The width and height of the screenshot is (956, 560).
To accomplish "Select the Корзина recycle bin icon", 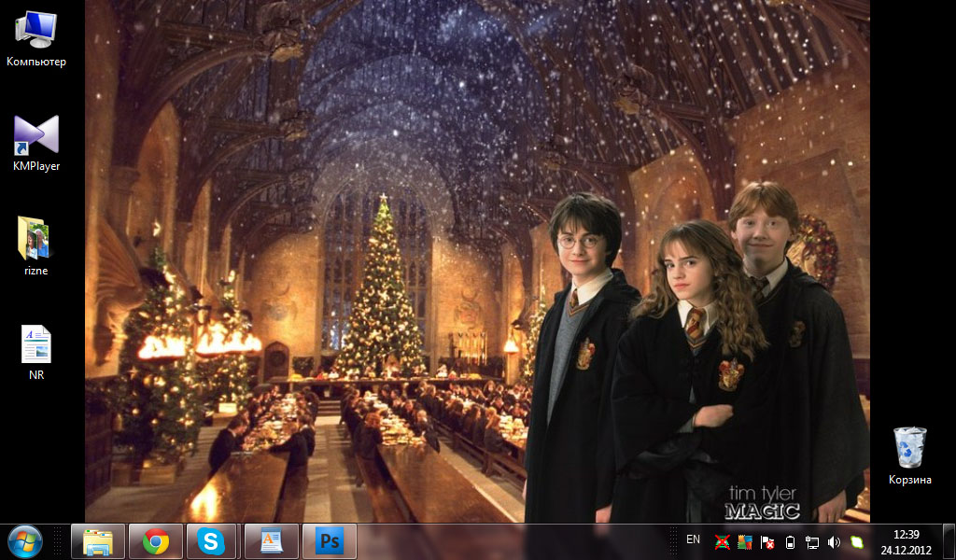I will click(909, 455).
